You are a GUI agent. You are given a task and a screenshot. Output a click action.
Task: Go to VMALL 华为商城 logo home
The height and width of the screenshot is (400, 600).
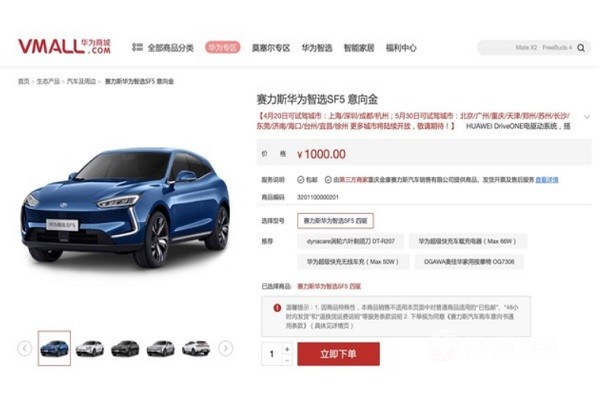point(64,47)
